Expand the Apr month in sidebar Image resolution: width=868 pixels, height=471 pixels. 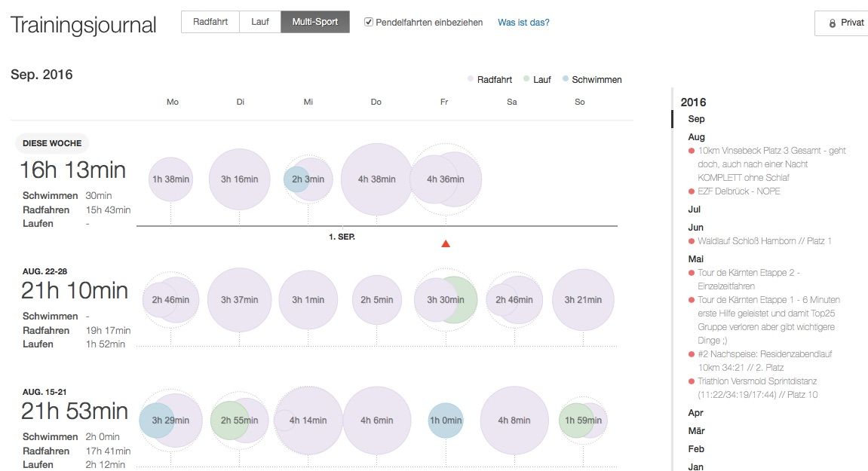click(695, 413)
